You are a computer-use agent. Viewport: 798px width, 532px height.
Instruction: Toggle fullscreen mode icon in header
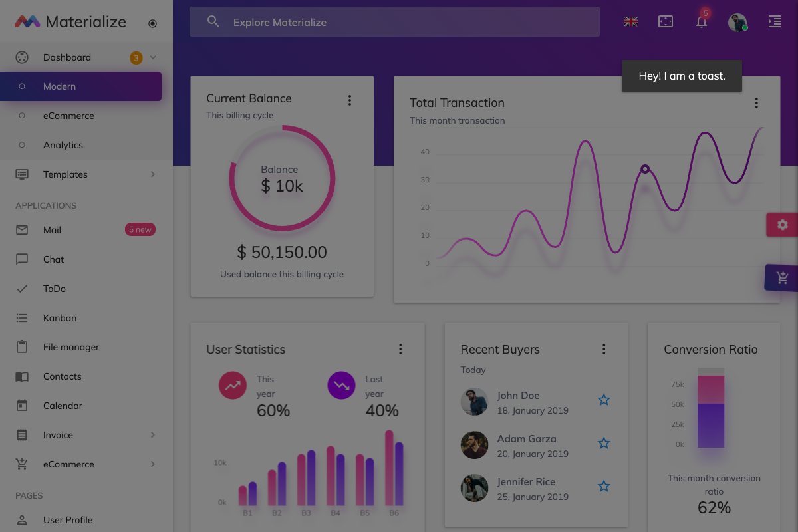[666, 22]
